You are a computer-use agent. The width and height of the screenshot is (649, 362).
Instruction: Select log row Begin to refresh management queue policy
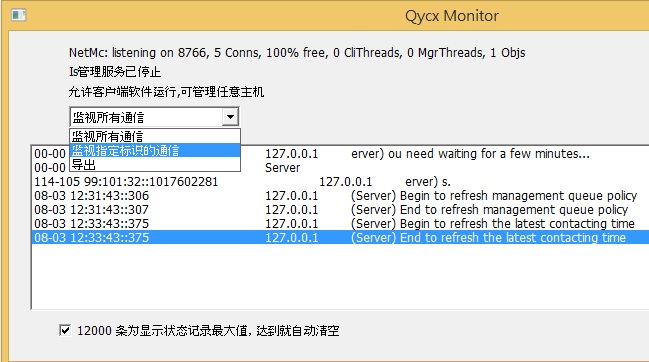tap(340, 196)
